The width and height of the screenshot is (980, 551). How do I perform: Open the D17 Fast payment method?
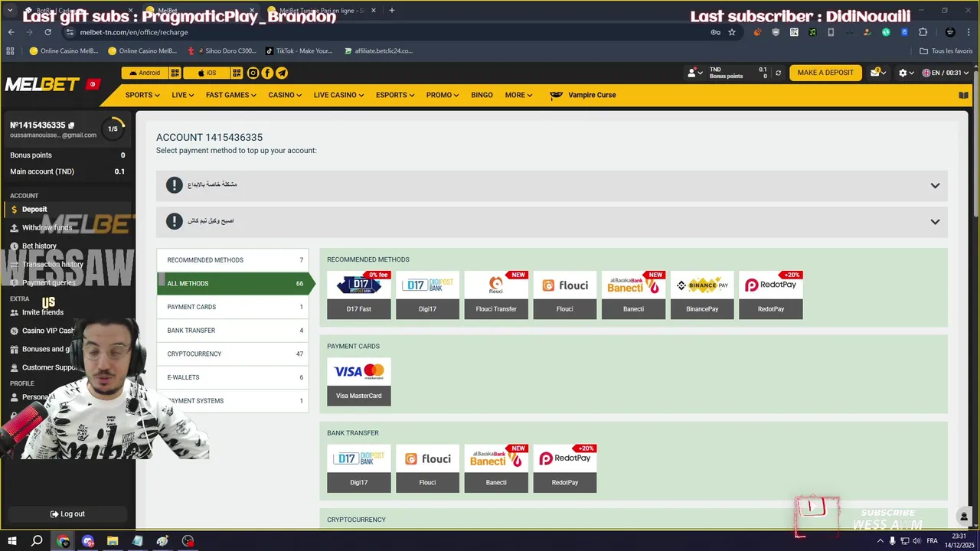pos(359,295)
